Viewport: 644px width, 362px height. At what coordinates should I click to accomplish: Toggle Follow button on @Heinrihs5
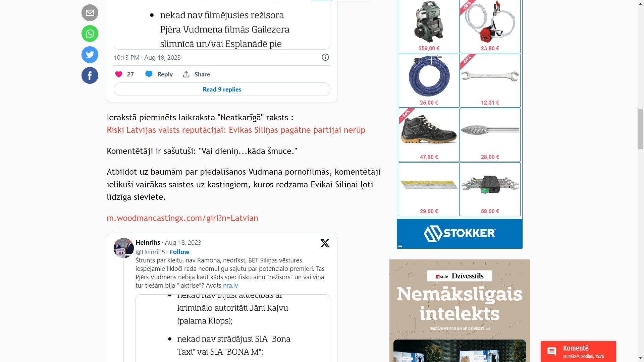coord(179,251)
